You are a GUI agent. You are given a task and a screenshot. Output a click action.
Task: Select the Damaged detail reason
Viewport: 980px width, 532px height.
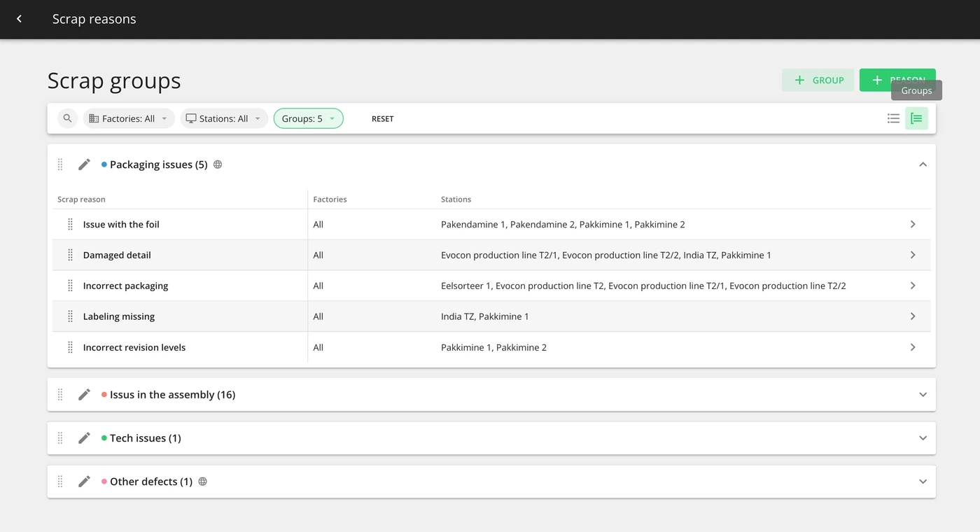[x=117, y=255]
